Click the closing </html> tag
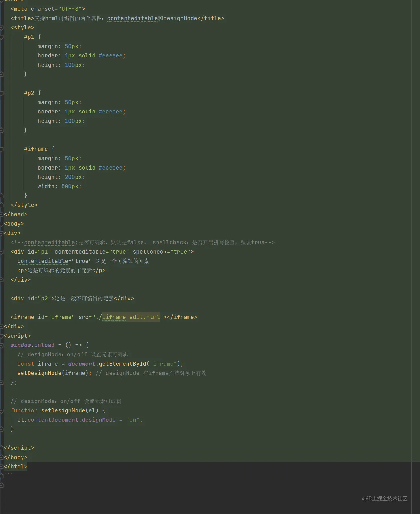 pos(16,466)
